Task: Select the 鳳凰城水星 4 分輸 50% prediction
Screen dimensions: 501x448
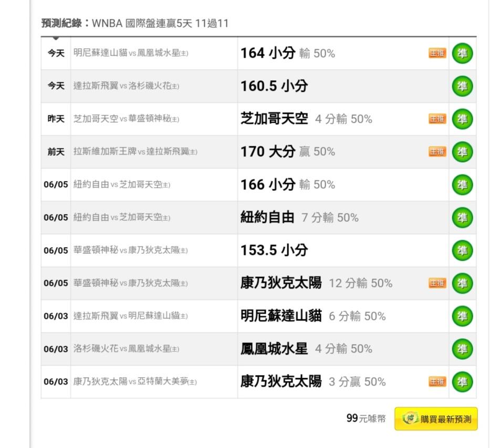Action: pyautogui.click(x=306, y=349)
